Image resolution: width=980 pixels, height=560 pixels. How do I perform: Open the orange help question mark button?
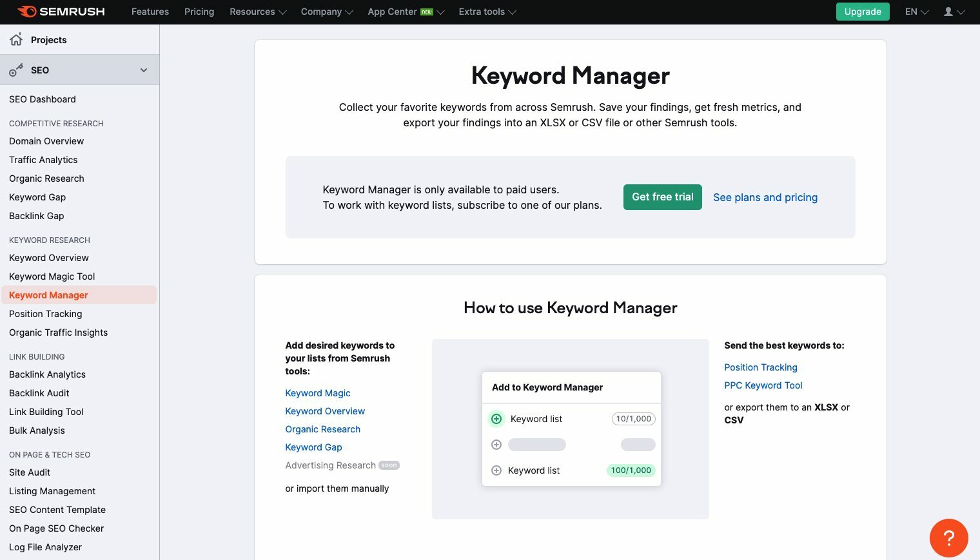point(949,538)
